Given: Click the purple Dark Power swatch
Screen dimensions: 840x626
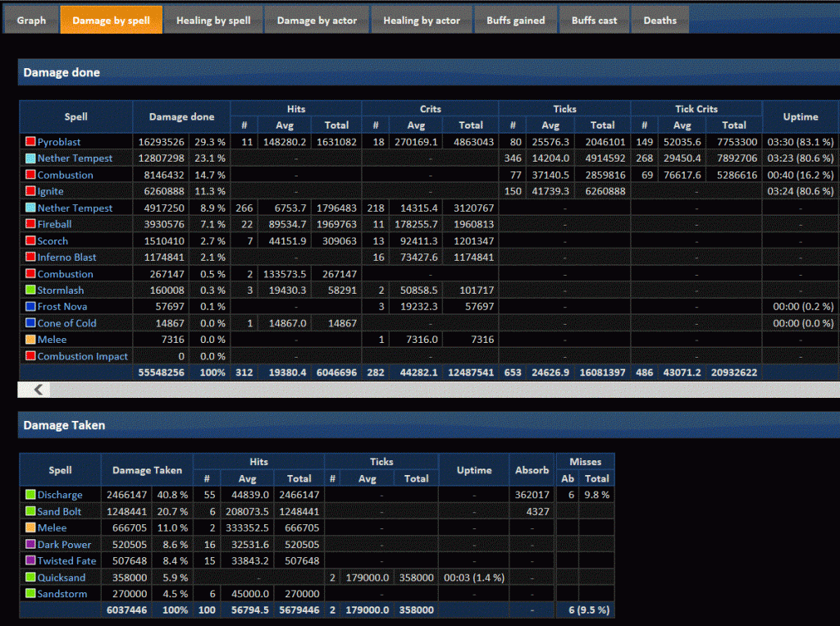Looking at the screenshot, I should tap(30, 544).
